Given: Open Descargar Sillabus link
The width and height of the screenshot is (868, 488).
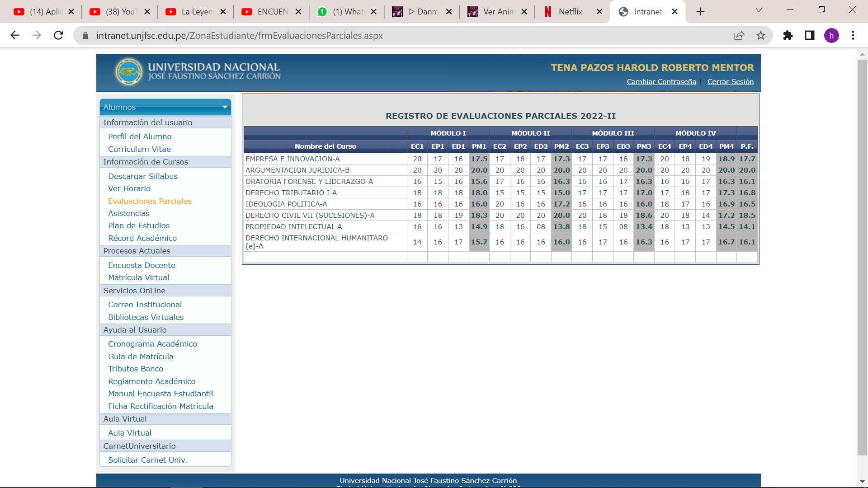Looking at the screenshot, I should (x=142, y=176).
